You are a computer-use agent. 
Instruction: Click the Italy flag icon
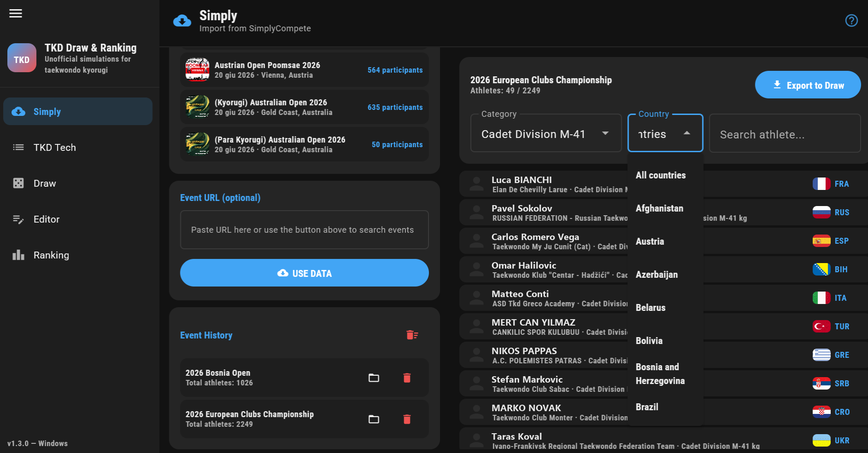[x=822, y=298]
